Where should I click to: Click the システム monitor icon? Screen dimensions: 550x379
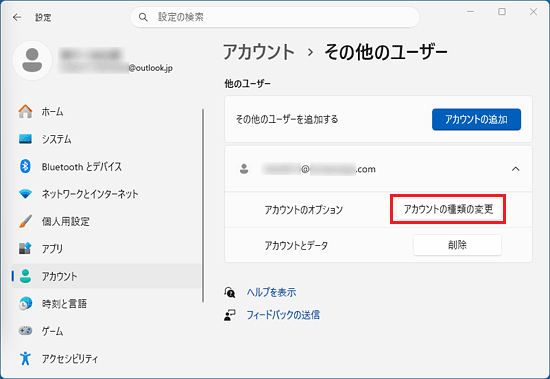point(25,139)
